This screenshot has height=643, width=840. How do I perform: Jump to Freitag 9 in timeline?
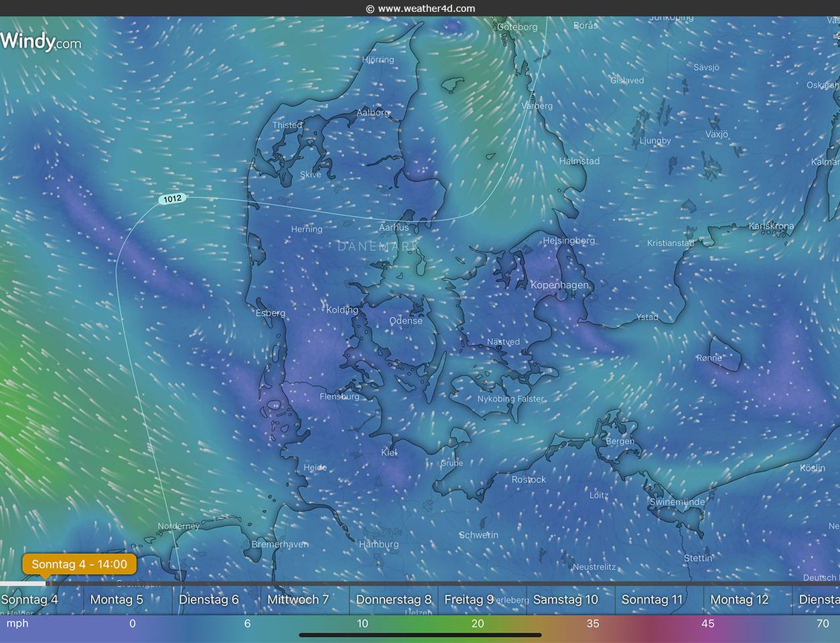[x=469, y=599]
